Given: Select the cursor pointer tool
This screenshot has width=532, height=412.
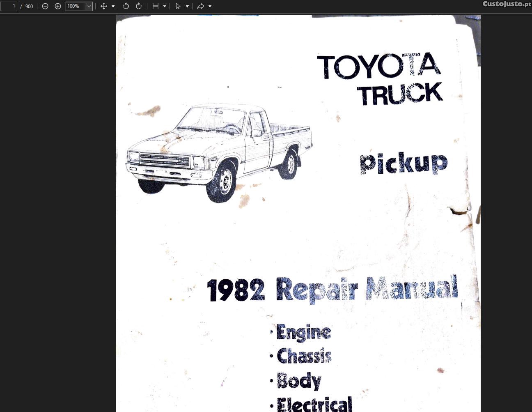Looking at the screenshot, I should click(x=178, y=6).
